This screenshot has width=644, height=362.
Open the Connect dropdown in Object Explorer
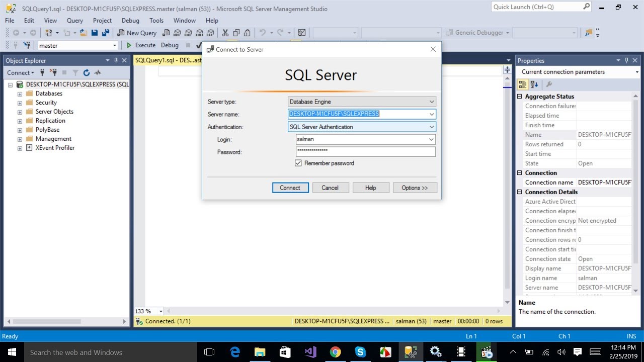pyautogui.click(x=21, y=72)
